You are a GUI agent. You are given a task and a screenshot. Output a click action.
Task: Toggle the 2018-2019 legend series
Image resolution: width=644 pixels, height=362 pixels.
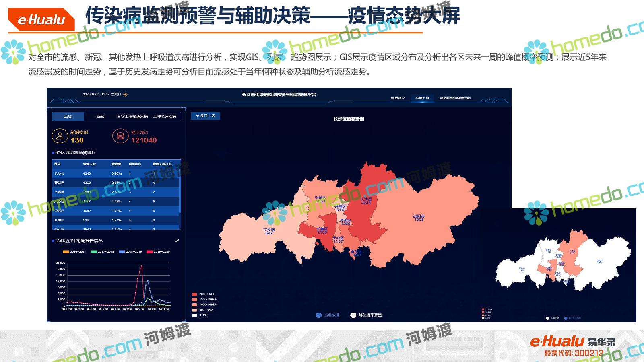tap(130, 252)
